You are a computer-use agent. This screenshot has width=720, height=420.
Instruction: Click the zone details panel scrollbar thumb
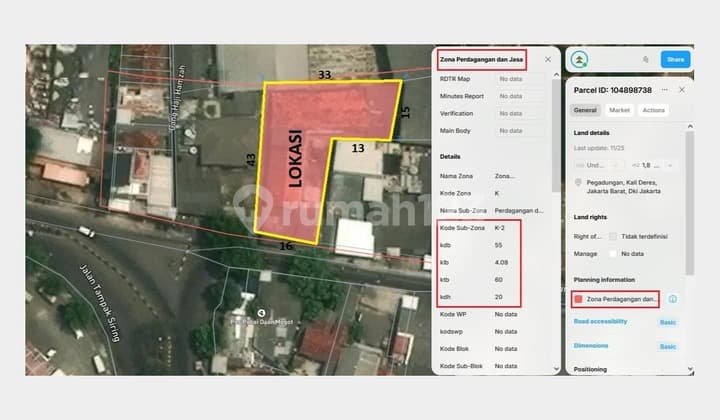556,136
